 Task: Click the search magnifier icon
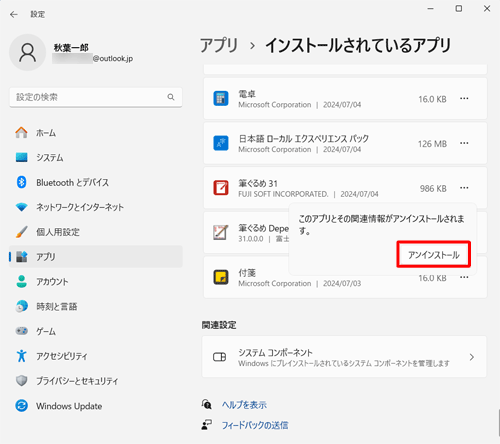click(x=171, y=97)
